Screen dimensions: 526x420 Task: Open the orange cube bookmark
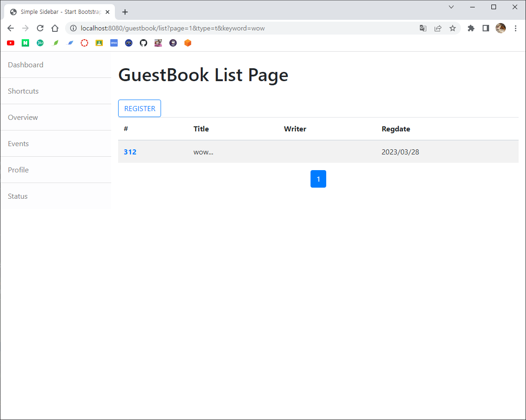point(188,43)
